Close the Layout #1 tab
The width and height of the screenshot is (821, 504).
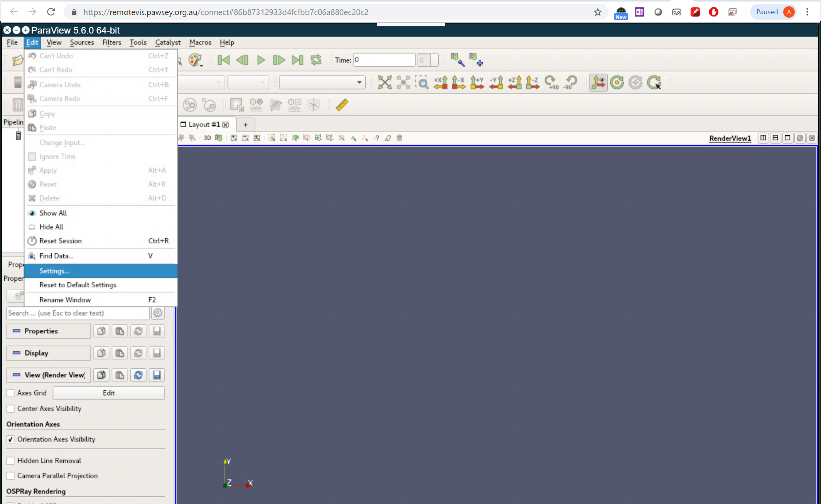226,125
